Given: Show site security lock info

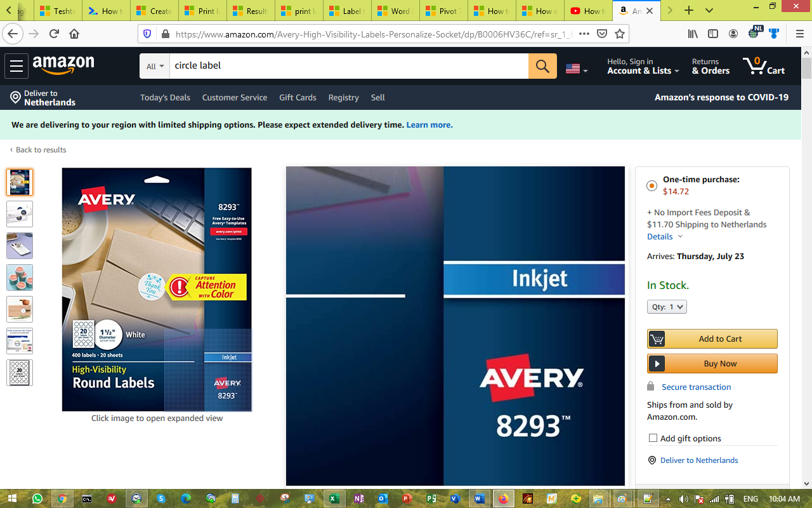Looking at the screenshot, I should [x=165, y=34].
